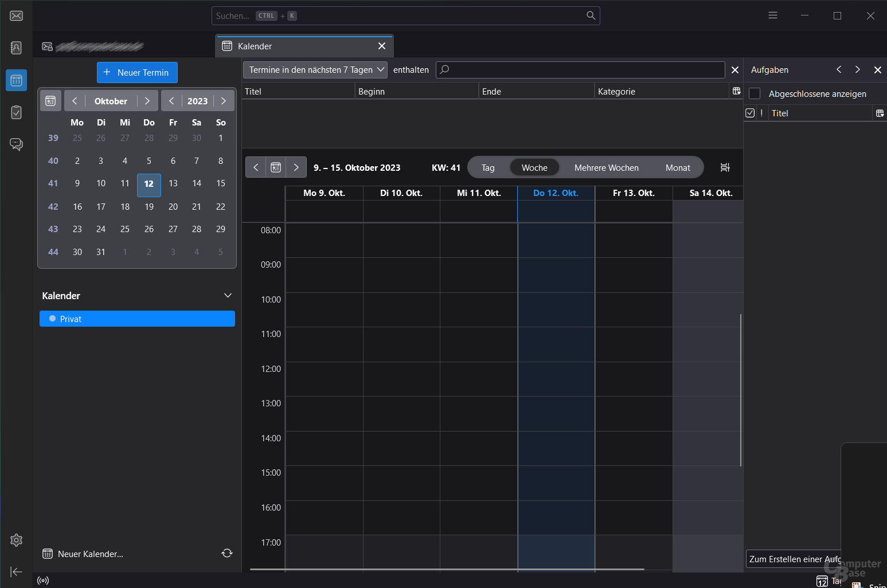Collapse the spaces toolbar with arrow icon

pyautogui.click(x=16, y=571)
